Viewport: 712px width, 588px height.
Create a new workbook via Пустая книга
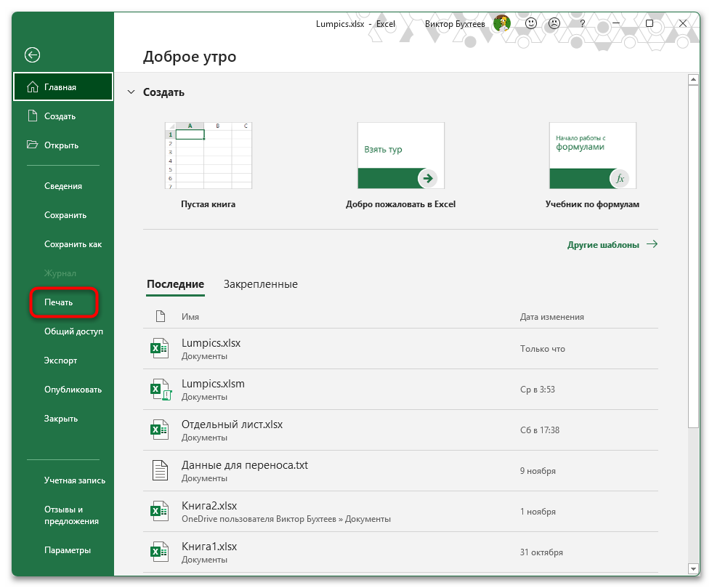[209, 155]
